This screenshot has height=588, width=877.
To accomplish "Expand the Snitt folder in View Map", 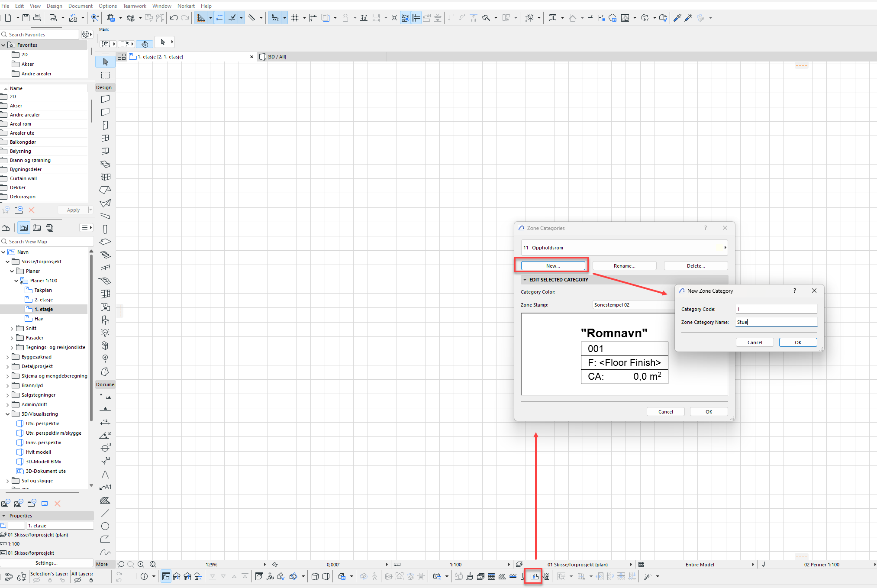I will click(12, 329).
